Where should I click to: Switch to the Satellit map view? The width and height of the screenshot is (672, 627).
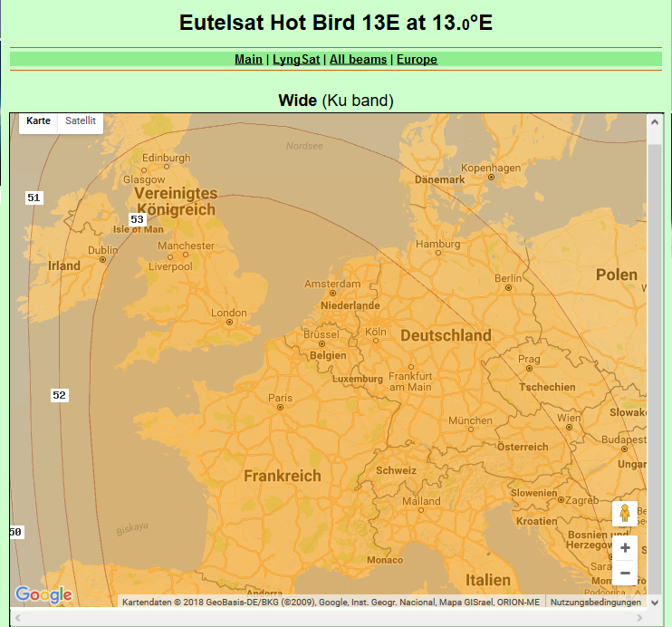pos(81,121)
